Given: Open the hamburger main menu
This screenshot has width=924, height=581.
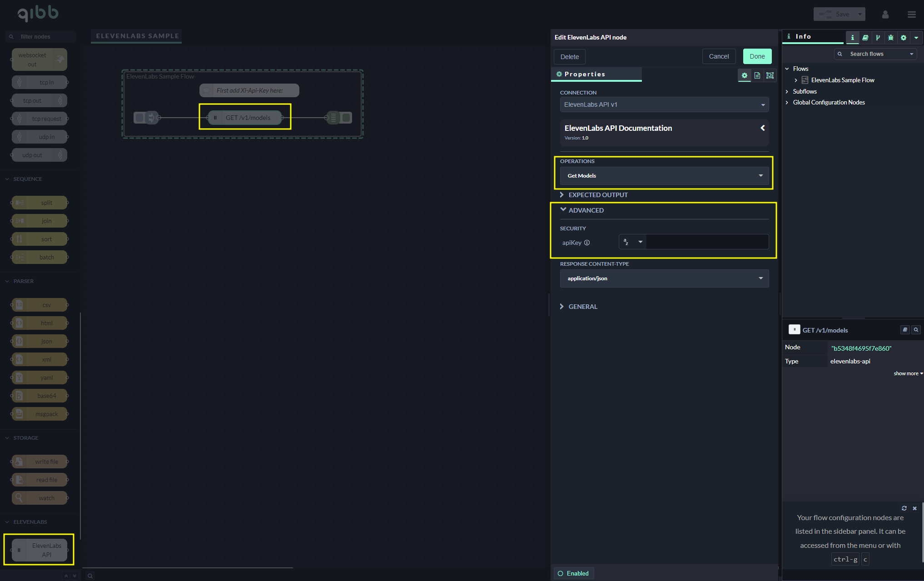Looking at the screenshot, I should point(911,15).
